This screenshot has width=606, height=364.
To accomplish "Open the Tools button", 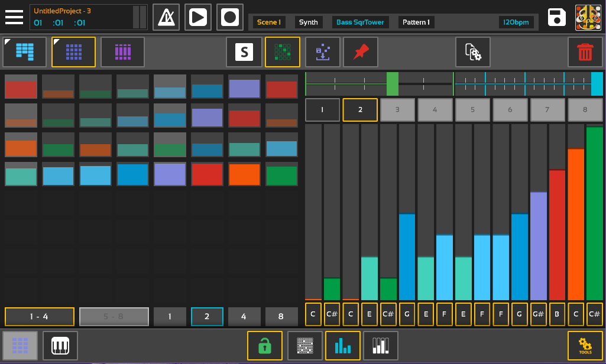I will tap(585, 346).
